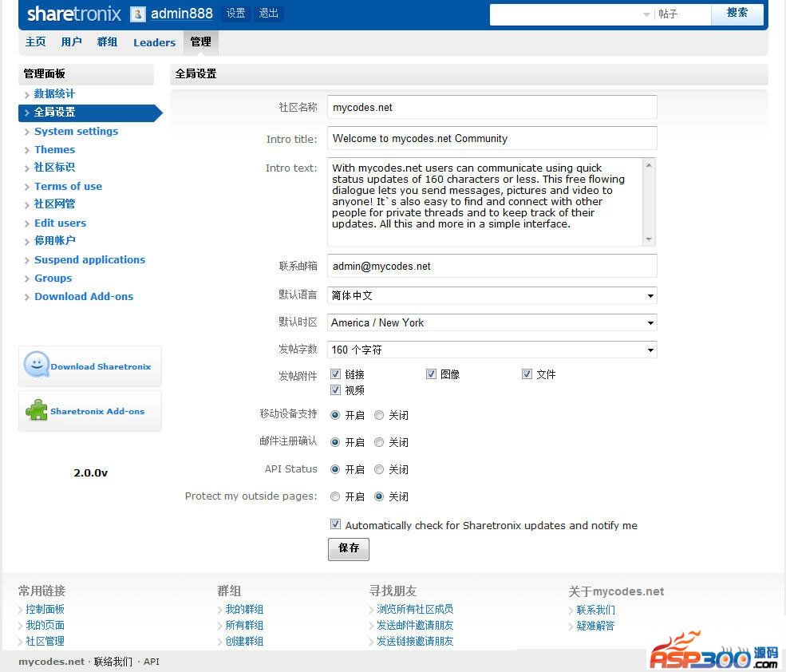Select 开启 for Protect my outside pages

(335, 496)
